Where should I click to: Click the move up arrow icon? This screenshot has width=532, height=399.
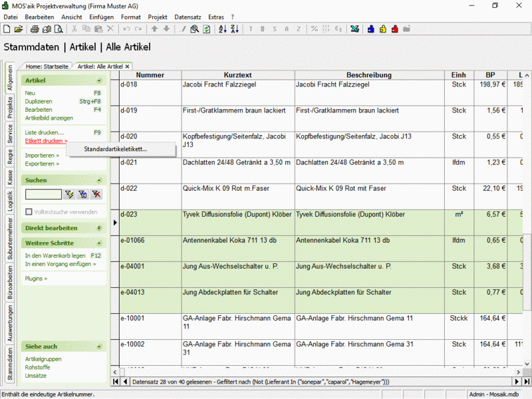[x=154, y=29]
